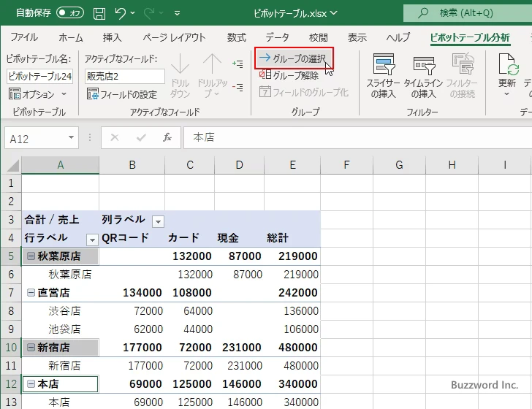Viewport: 532px width, 409px height.
Task: Click the search box 検索 (Alt+Q)
Action: [x=468, y=13]
